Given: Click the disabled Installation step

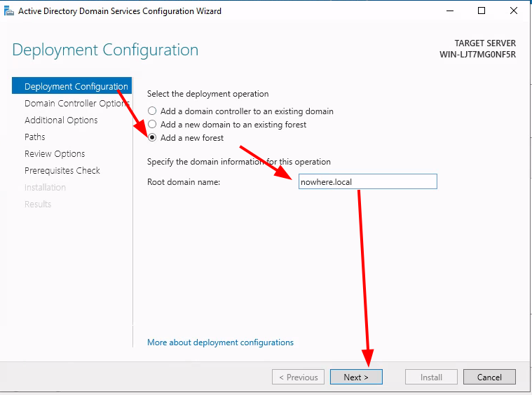Looking at the screenshot, I should coord(45,187).
